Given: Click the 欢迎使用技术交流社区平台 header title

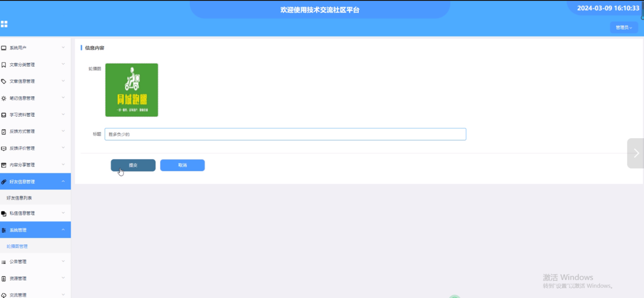Looking at the screenshot, I should pos(320,9).
